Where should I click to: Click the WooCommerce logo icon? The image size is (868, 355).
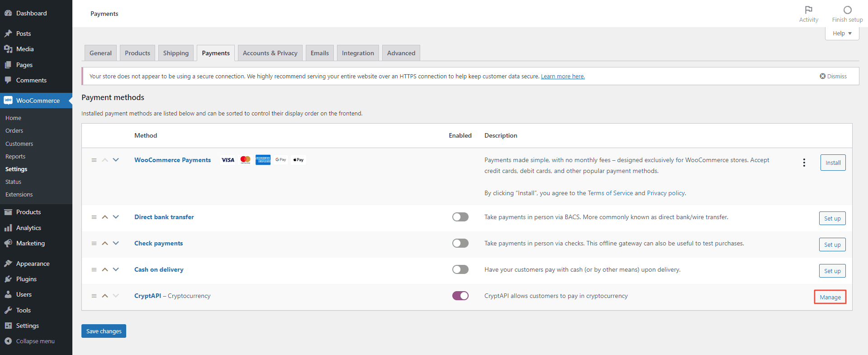8,101
